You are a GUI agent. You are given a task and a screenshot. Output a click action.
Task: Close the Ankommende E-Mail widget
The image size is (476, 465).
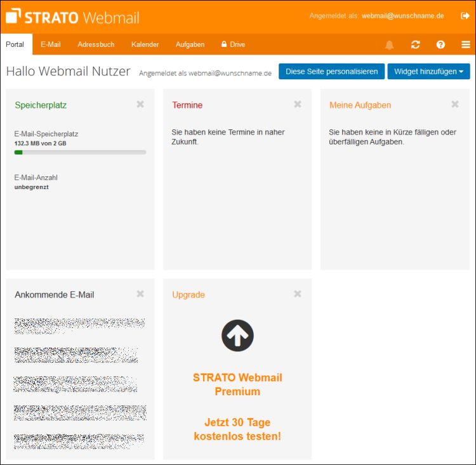140,294
